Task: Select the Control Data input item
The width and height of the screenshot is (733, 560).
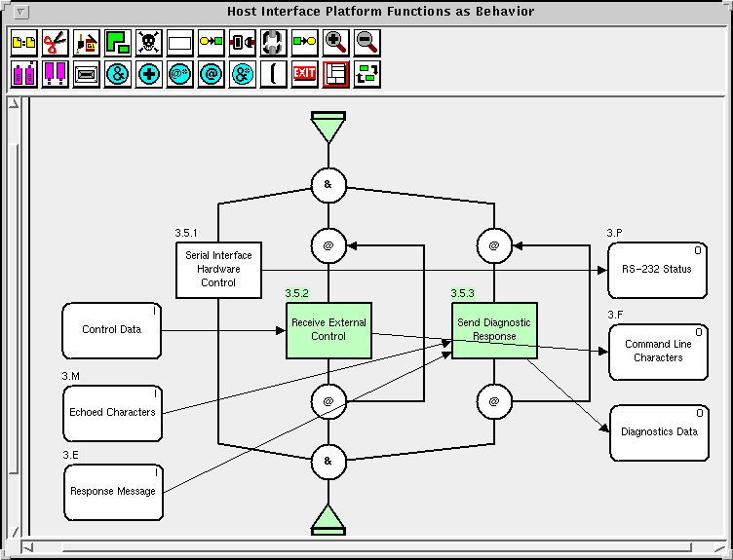Action: (111, 330)
